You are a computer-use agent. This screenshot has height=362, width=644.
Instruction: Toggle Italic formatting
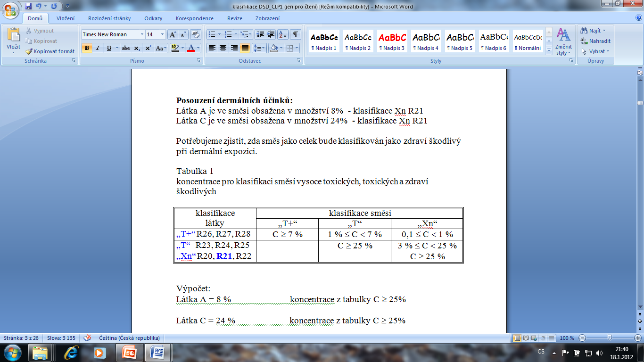pyautogui.click(x=98, y=48)
